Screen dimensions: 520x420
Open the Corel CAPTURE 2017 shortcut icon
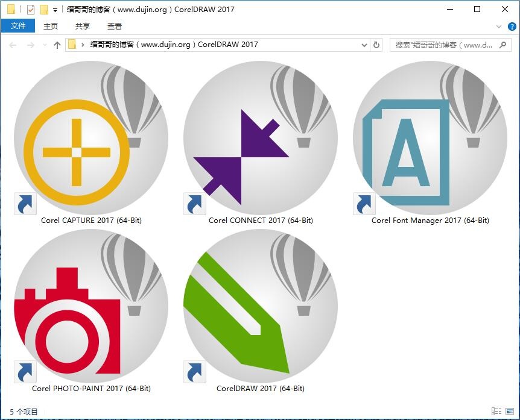[x=91, y=138]
